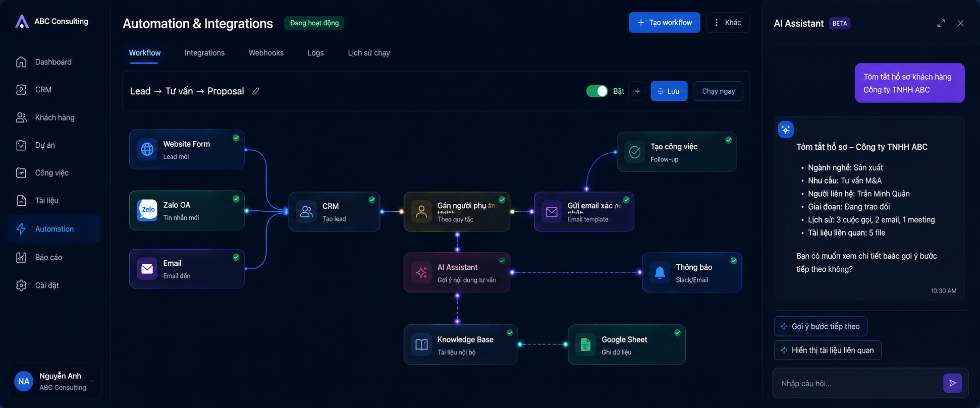The image size is (980, 408).
Task: Click status check on Thông báo node
Action: 734,261
